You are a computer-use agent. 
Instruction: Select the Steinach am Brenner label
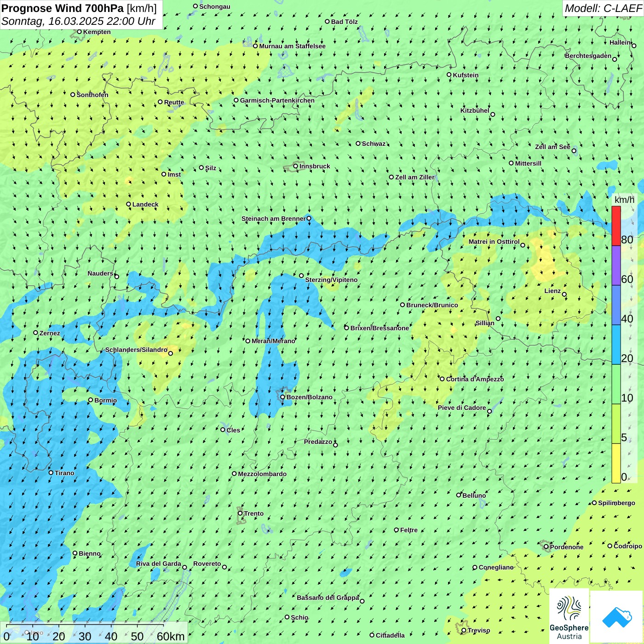pyautogui.click(x=273, y=218)
